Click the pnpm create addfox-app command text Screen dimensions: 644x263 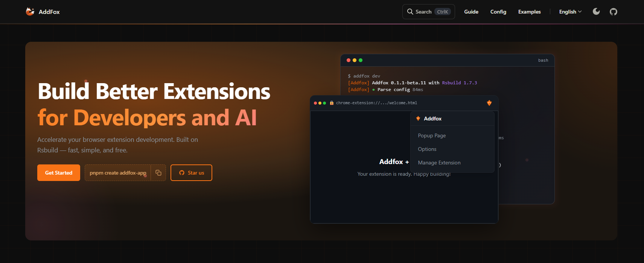click(118, 173)
